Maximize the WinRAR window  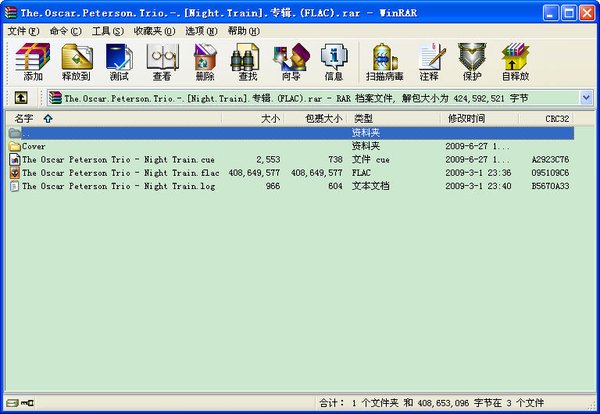(x=569, y=13)
